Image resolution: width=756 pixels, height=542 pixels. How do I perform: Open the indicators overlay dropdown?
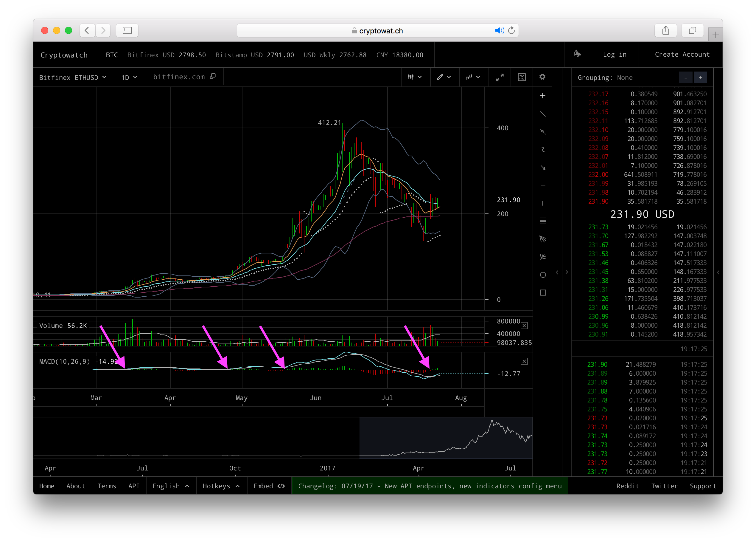tap(473, 77)
